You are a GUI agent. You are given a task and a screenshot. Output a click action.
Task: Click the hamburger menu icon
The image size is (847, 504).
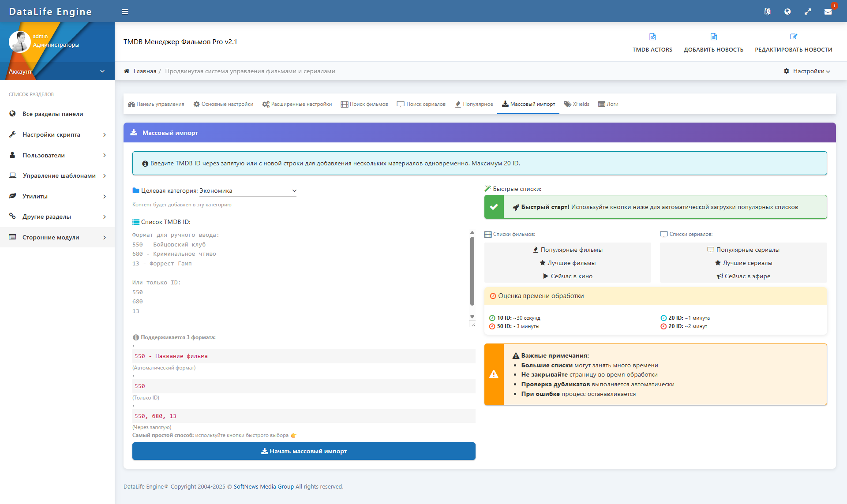[x=125, y=12]
